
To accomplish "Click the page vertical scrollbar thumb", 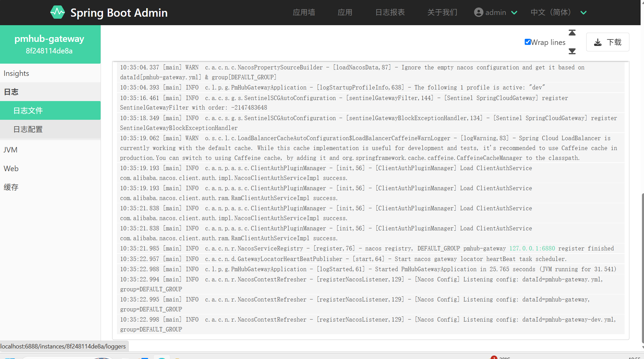I will (x=642, y=268).
